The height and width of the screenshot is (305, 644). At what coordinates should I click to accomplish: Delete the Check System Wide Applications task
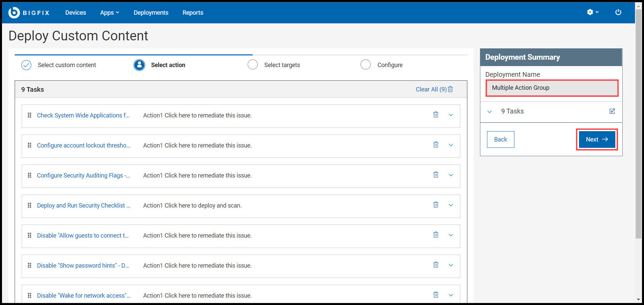pyautogui.click(x=436, y=114)
